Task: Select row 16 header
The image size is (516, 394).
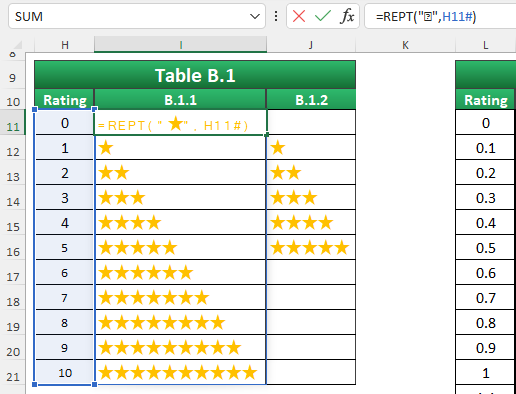Action: (13, 252)
